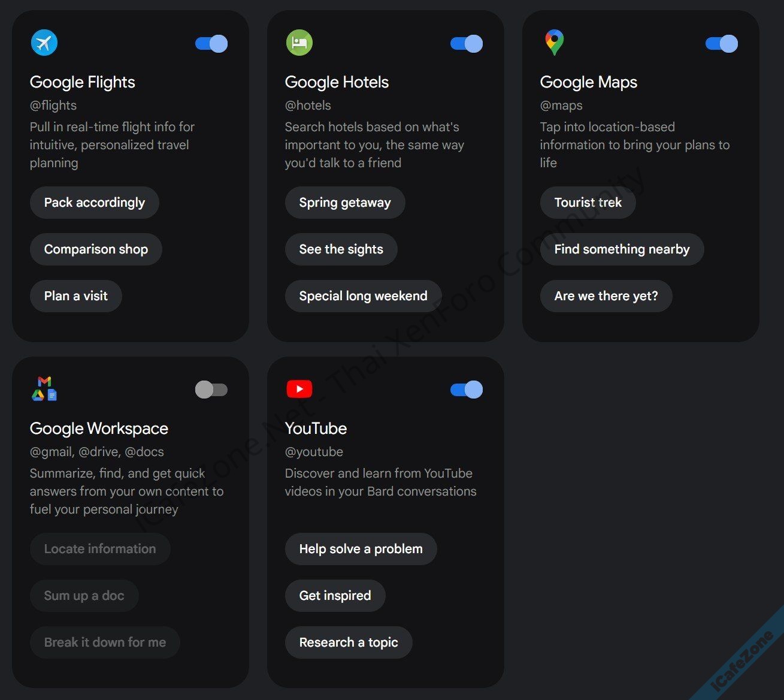Click the Google Flights airplane icon
784x700 pixels.
click(x=44, y=43)
